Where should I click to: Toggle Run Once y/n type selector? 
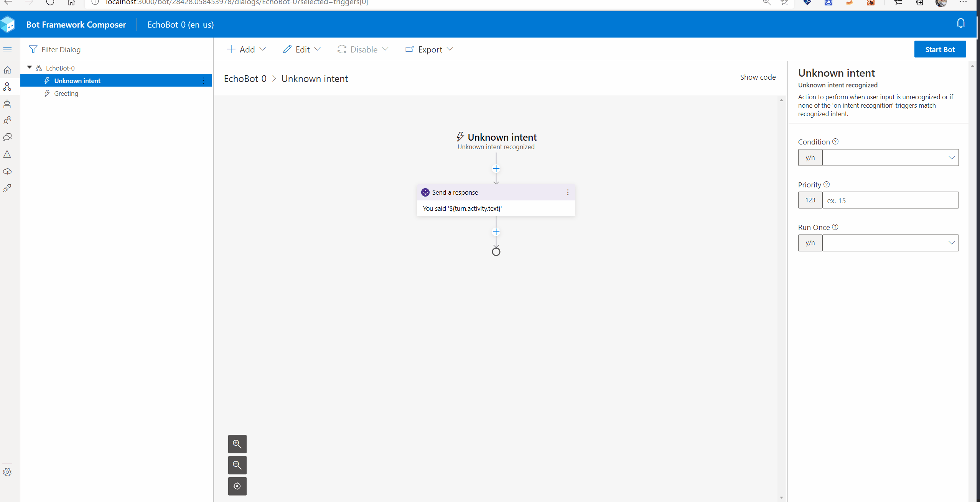810,243
